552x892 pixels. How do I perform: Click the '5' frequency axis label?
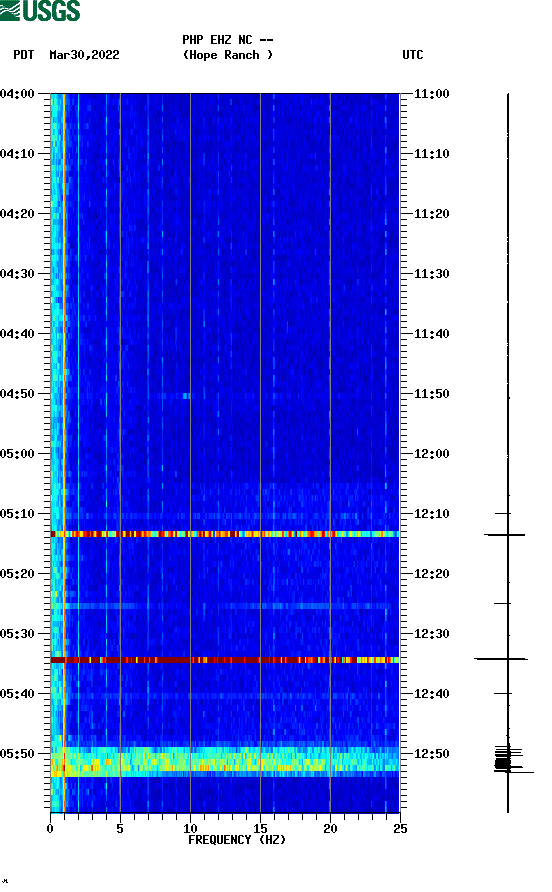(120, 829)
